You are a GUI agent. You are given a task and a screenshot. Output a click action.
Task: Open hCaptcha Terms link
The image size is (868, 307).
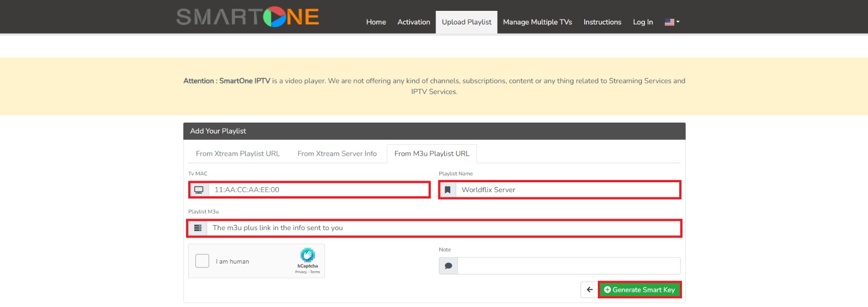tap(315, 272)
